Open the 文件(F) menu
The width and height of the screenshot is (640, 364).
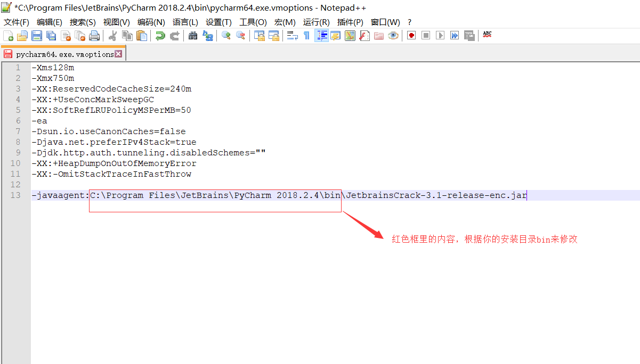(x=17, y=22)
